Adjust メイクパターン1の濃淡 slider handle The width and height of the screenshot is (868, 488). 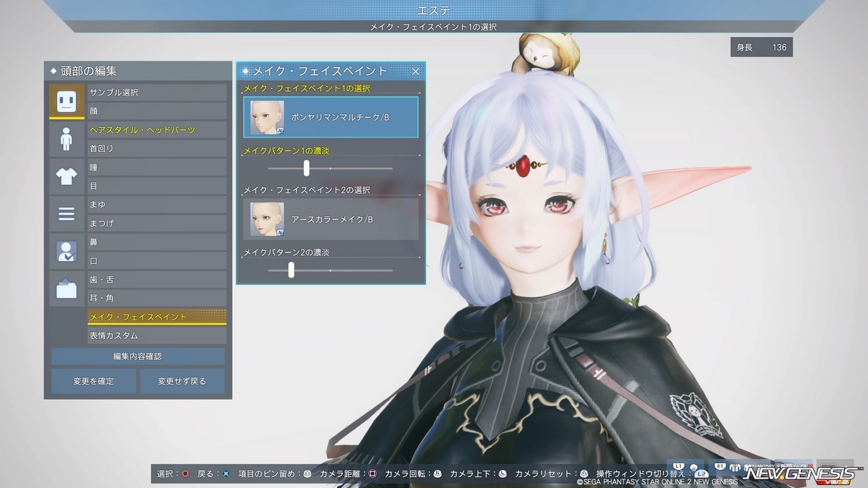[x=307, y=168]
